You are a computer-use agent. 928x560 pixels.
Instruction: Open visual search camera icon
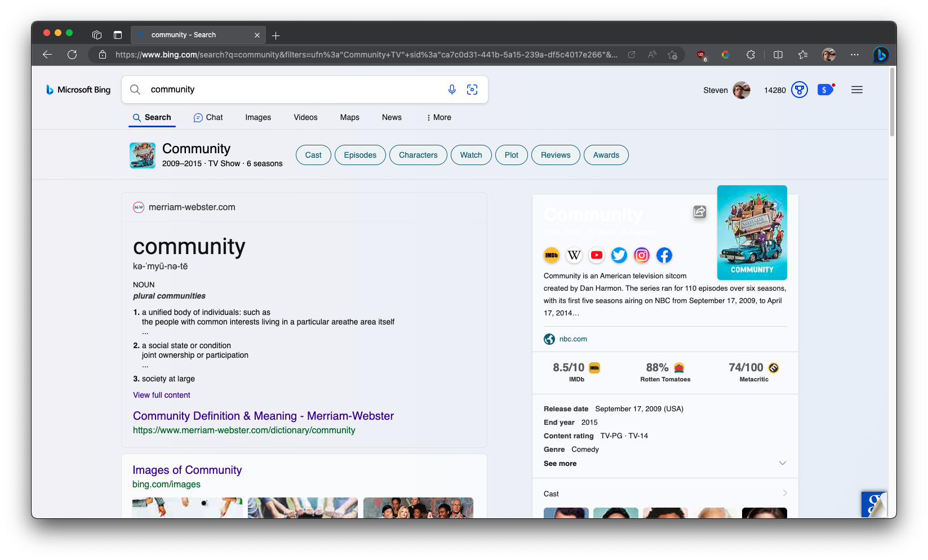[x=472, y=90]
